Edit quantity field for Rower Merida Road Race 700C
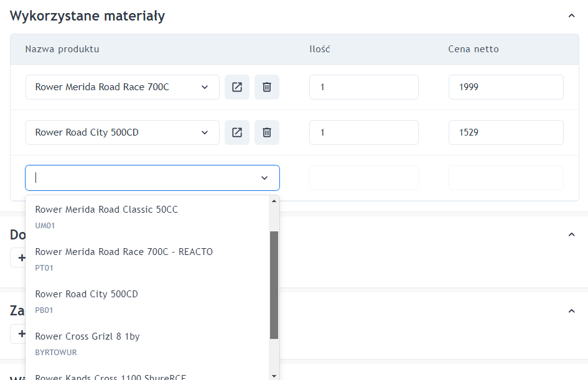This screenshot has width=588, height=380. coord(364,87)
